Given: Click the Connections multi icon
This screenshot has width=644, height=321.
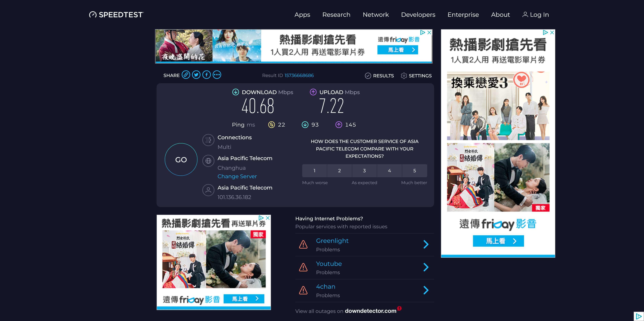Looking at the screenshot, I should pos(208,140).
